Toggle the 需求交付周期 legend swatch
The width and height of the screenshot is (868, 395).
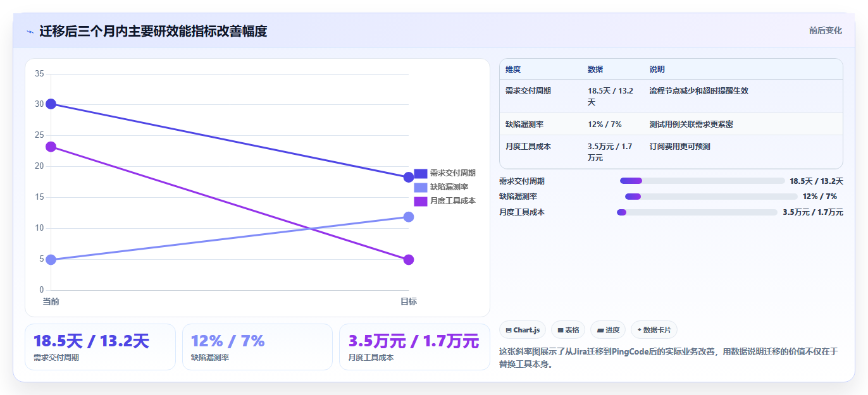pyautogui.click(x=421, y=173)
